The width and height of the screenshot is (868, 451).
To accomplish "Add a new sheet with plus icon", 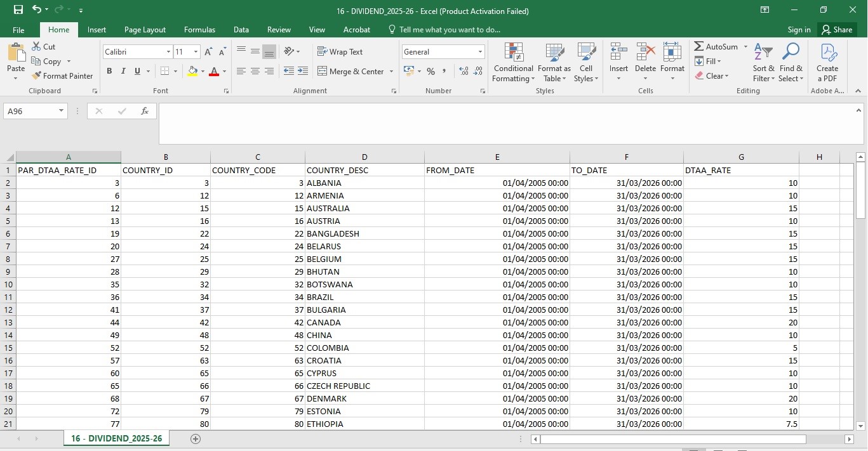I will pos(196,439).
